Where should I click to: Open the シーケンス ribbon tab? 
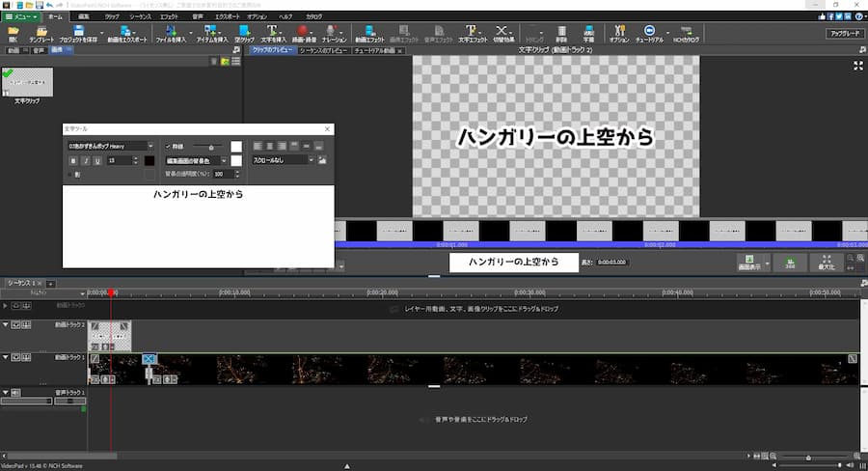(x=140, y=16)
